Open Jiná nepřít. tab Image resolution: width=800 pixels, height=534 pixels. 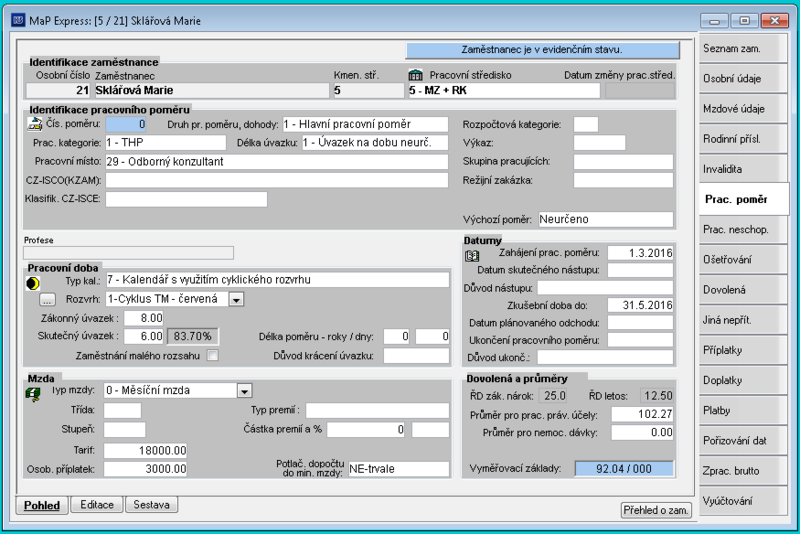tap(743, 320)
